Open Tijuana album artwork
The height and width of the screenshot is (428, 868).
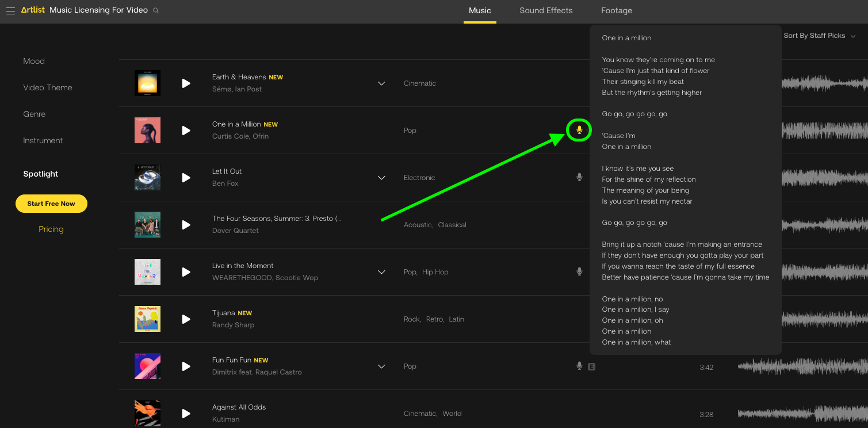tap(147, 319)
